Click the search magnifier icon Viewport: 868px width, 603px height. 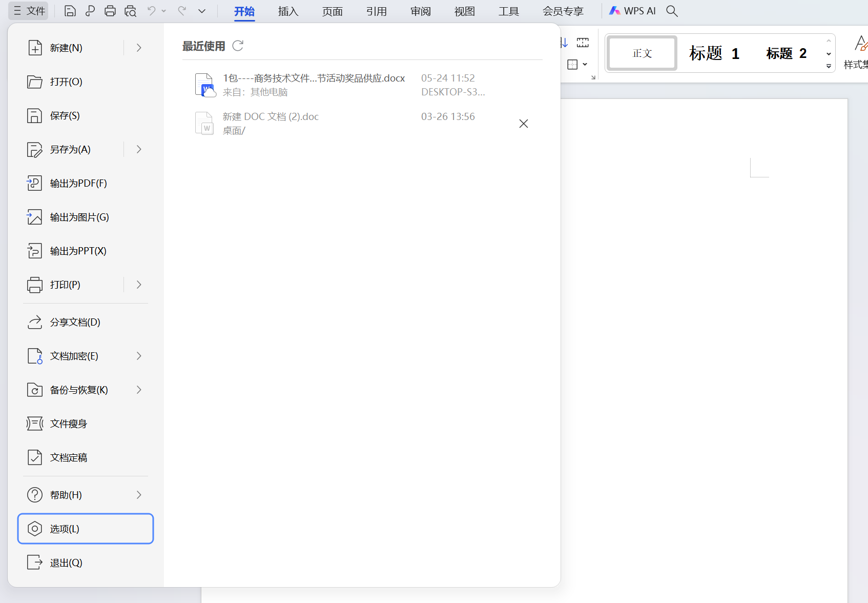click(x=672, y=11)
